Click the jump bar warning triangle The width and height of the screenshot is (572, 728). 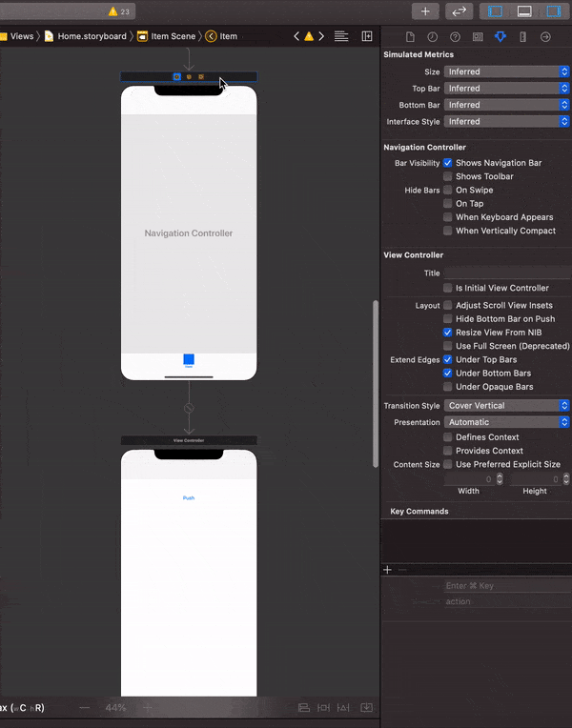tap(309, 36)
